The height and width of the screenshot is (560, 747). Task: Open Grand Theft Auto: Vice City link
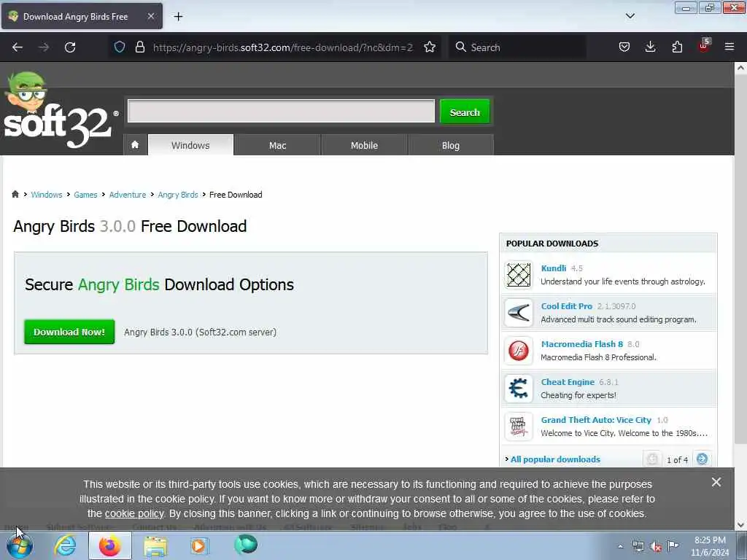coord(596,420)
